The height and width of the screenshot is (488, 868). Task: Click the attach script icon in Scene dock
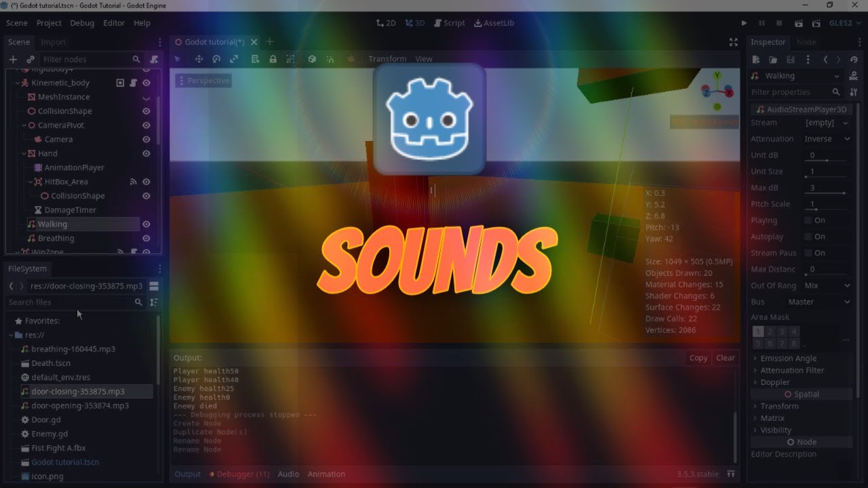point(155,60)
